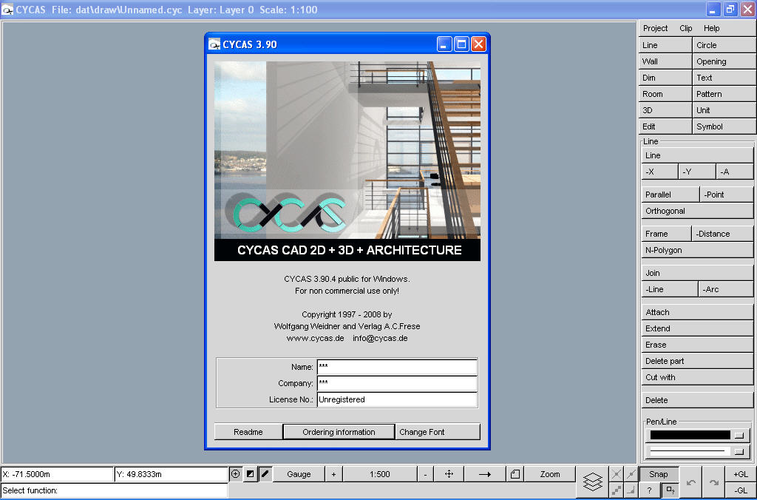757x500 pixels.
Task: Click the N-Polygon function
Action: [x=698, y=250]
